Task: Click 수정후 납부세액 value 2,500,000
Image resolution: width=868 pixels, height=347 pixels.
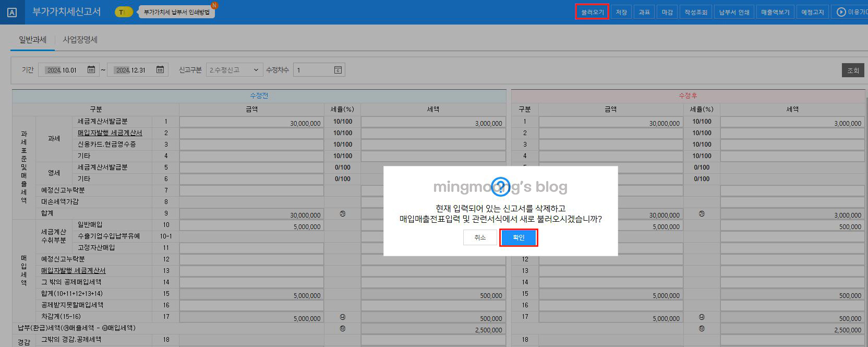Action: coord(792,329)
